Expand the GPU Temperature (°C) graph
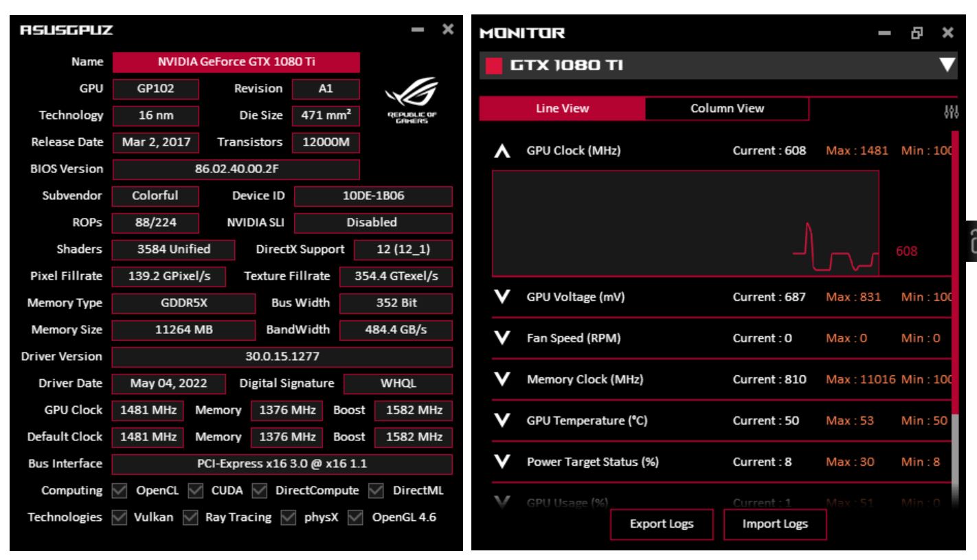The width and height of the screenshot is (977, 560). (503, 421)
